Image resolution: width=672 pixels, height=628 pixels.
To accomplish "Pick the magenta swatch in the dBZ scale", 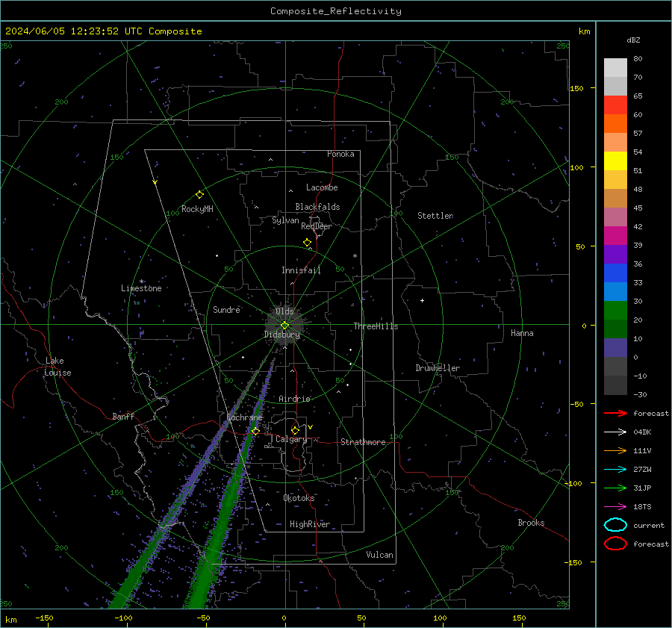I will point(615,236).
